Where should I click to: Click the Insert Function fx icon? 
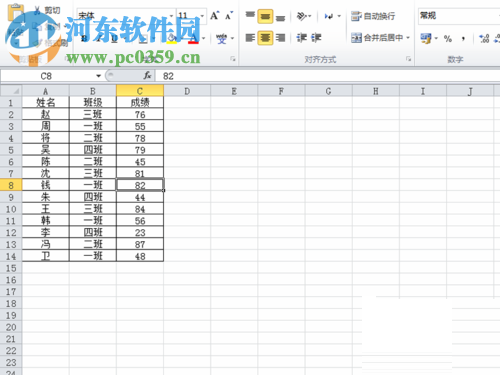(147, 76)
